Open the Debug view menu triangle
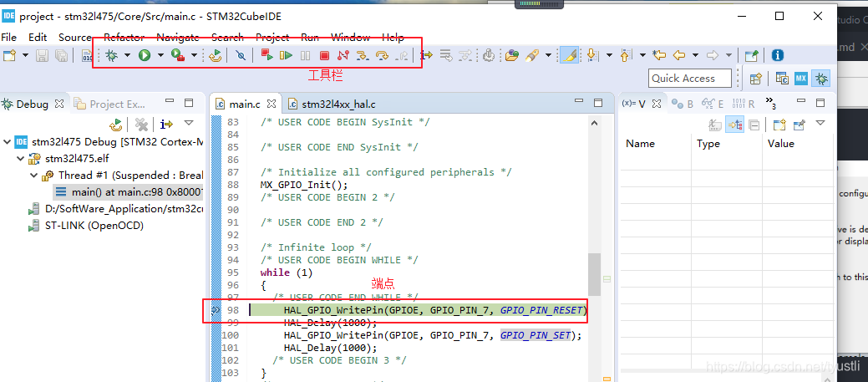The width and height of the screenshot is (868, 382). click(x=189, y=123)
